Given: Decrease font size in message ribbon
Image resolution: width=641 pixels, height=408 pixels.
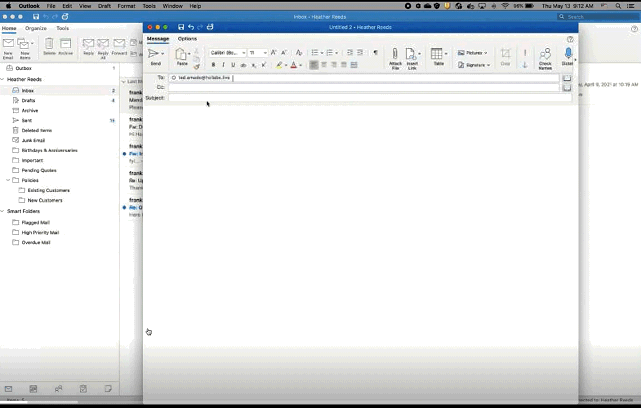Looking at the screenshot, I should coord(284,53).
